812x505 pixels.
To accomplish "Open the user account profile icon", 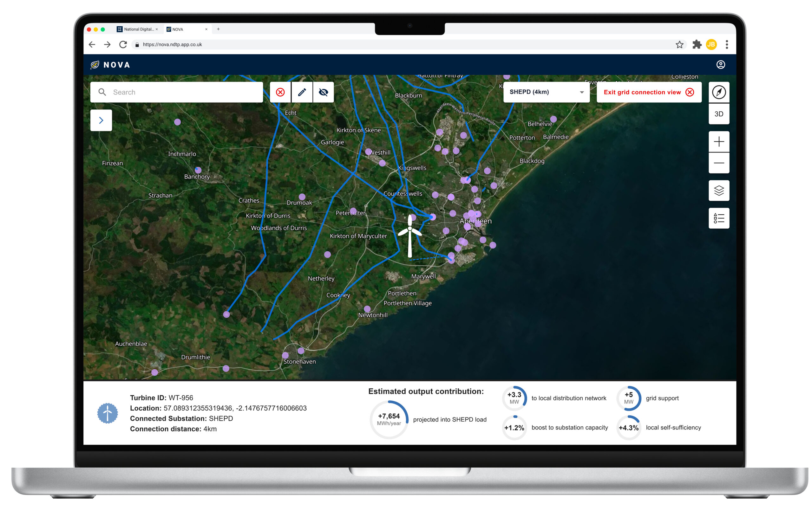I will click(720, 64).
